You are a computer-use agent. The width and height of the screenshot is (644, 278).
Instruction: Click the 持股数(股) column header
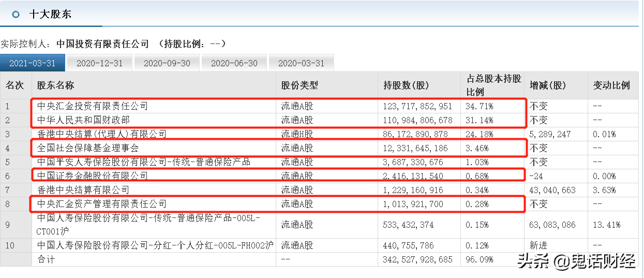406,85
